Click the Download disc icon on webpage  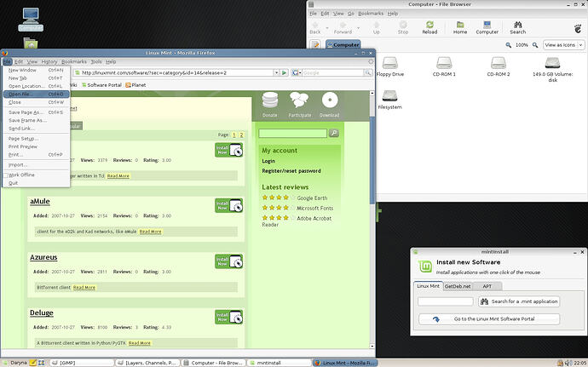click(x=329, y=103)
